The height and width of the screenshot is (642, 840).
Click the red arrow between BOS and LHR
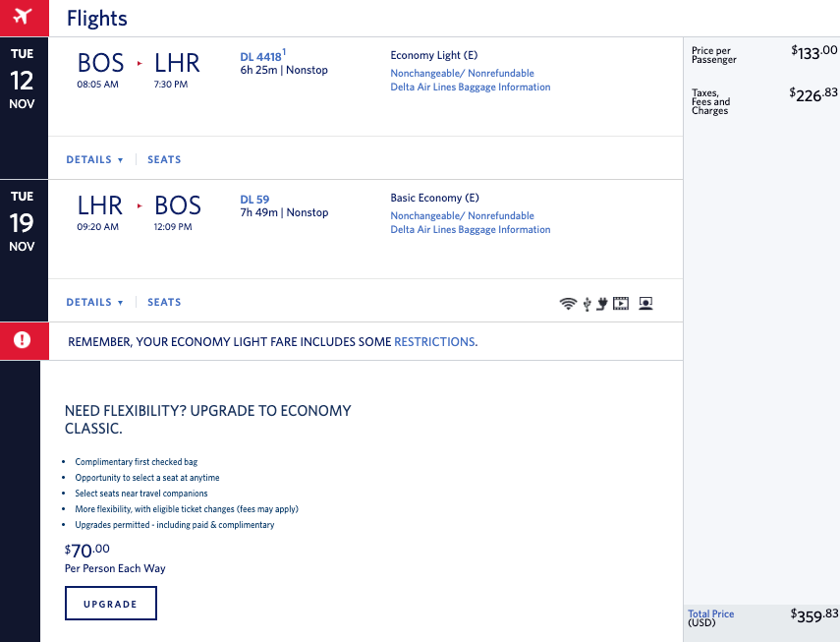point(140,64)
